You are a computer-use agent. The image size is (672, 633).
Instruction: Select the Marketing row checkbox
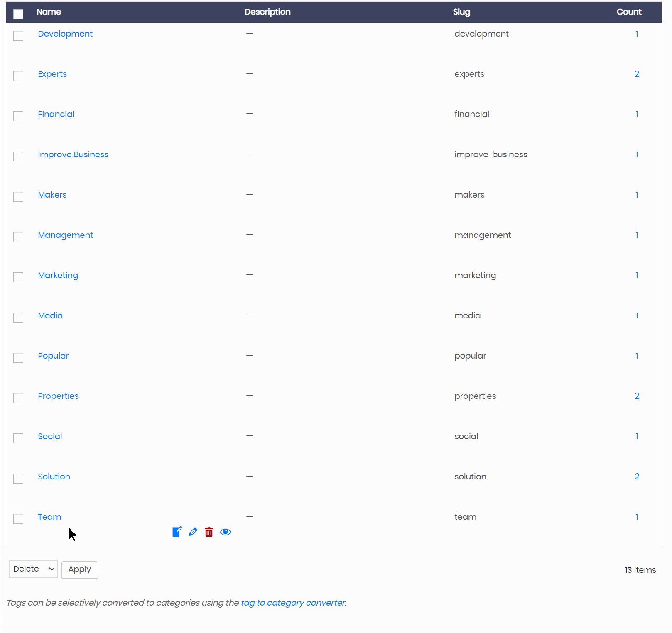coord(18,277)
